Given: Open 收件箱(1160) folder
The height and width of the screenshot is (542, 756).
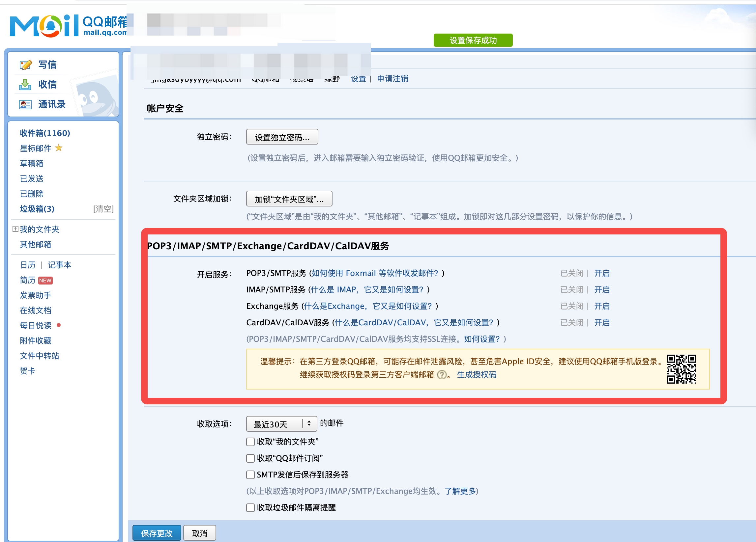Looking at the screenshot, I should point(45,133).
